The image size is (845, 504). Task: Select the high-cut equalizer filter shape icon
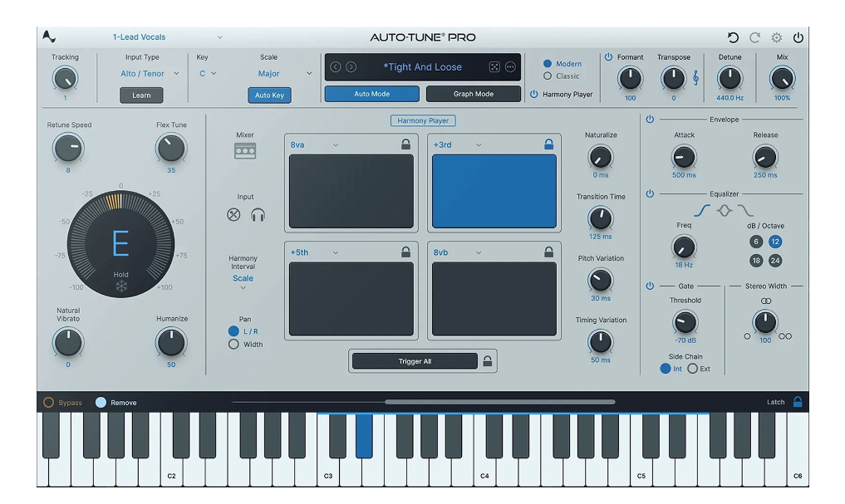point(745,211)
